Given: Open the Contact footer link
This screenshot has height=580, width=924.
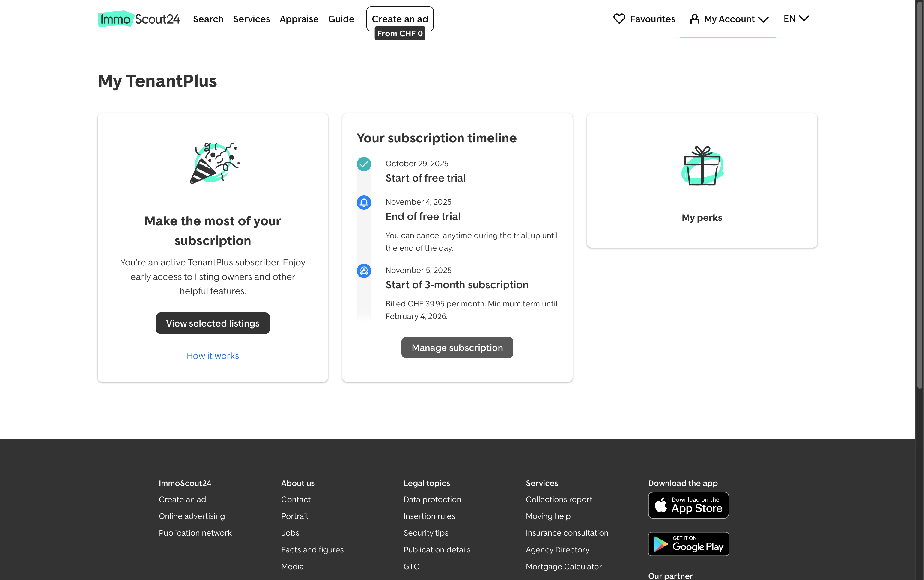Looking at the screenshot, I should tap(296, 499).
